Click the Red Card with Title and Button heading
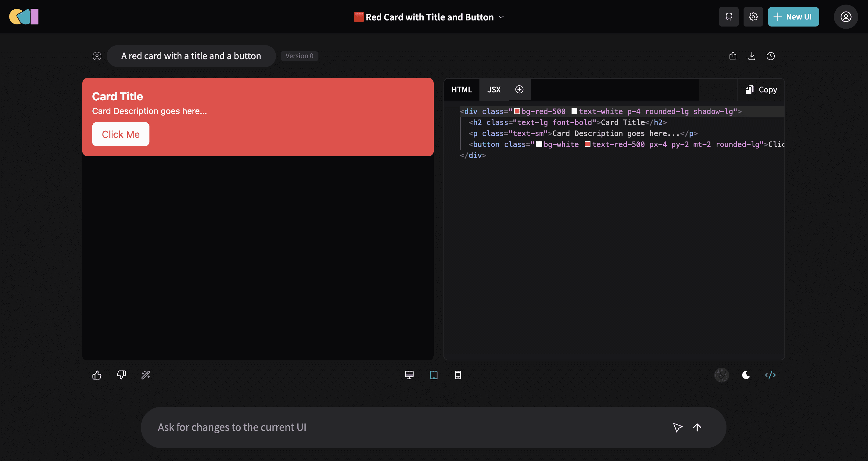 pos(429,17)
